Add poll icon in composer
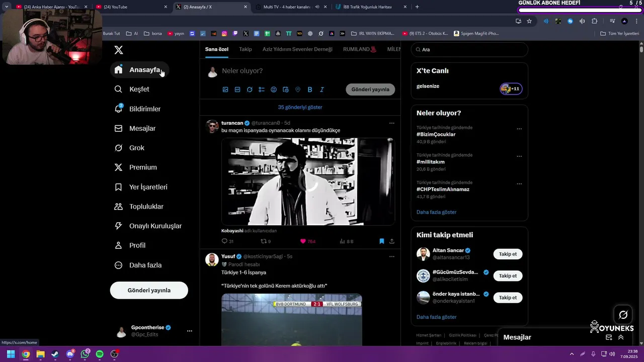Image resolution: width=644 pixels, height=362 pixels. [262, 89]
